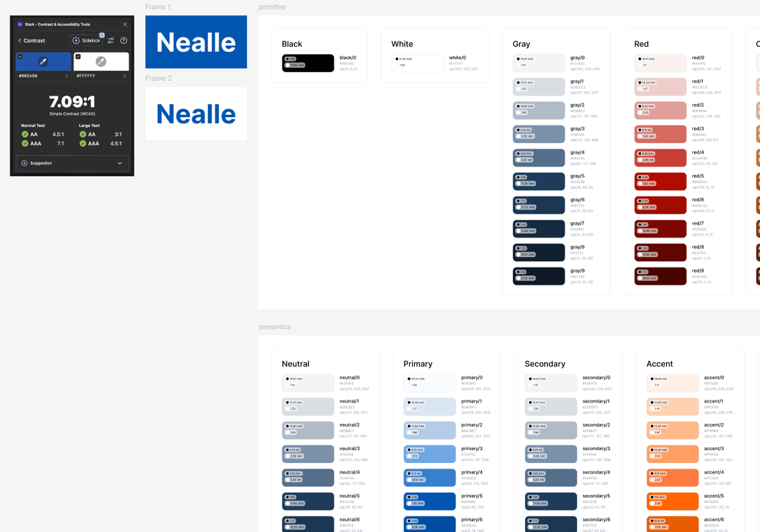Select the Nealle logo on the blue frame
This screenshot has width=760, height=532.
(196, 42)
